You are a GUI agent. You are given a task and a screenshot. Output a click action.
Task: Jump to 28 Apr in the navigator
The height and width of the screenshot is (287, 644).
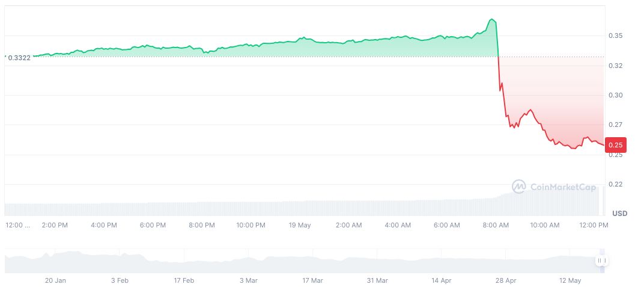point(506,280)
